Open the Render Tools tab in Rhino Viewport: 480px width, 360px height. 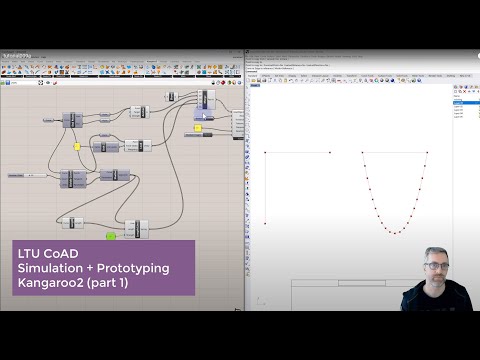(x=435, y=76)
